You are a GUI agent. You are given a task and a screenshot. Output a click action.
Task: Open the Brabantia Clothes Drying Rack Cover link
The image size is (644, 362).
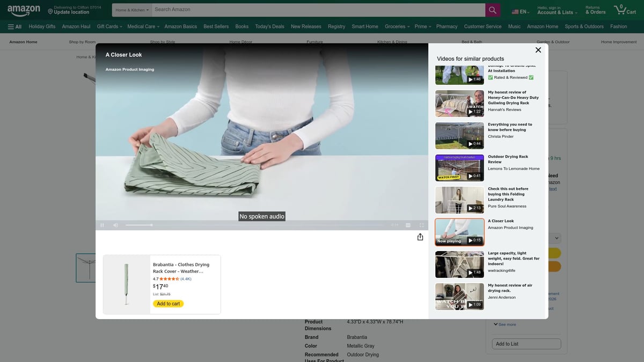tap(181, 268)
